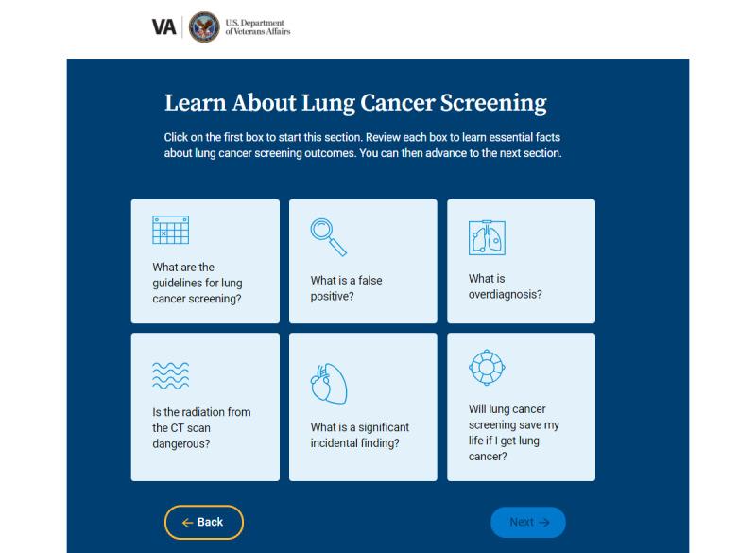Open 'What are the guidelines for lung cancer screening?' box
The image size is (756, 553).
(205, 261)
